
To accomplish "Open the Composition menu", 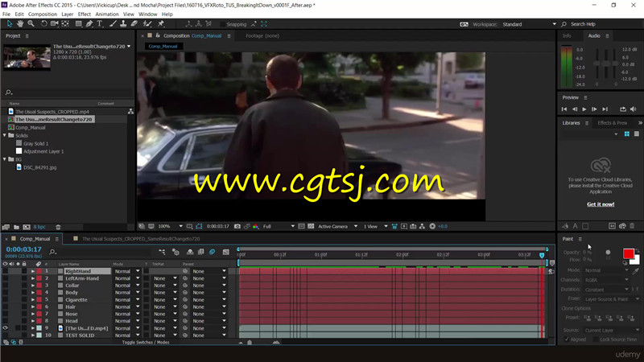I will point(43,14).
